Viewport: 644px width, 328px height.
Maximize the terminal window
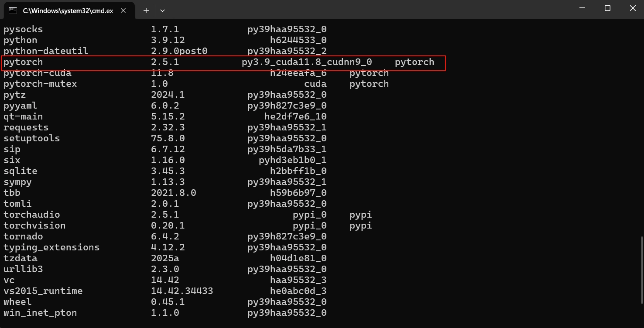(x=607, y=8)
